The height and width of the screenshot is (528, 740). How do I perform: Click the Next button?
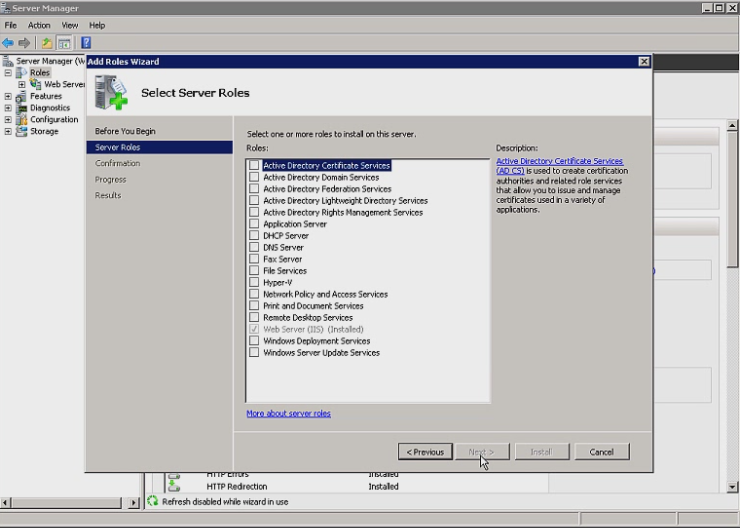pos(482,452)
